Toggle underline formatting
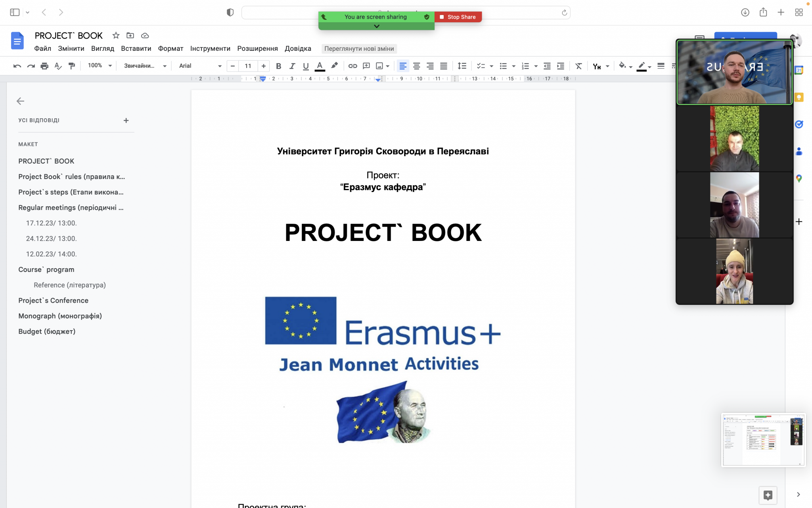This screenshot has height=508, width=812. [306, 66]
